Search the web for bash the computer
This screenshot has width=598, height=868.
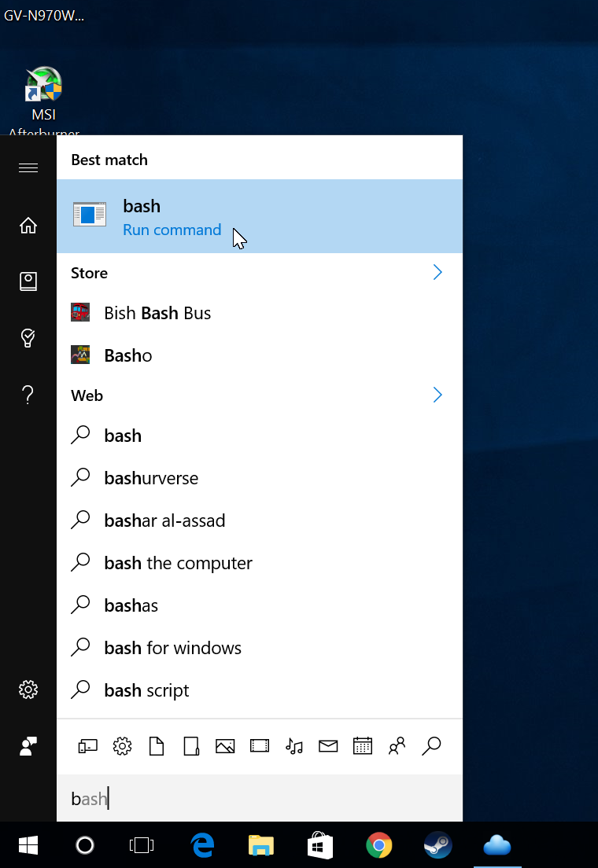click(x=260, y=564)
